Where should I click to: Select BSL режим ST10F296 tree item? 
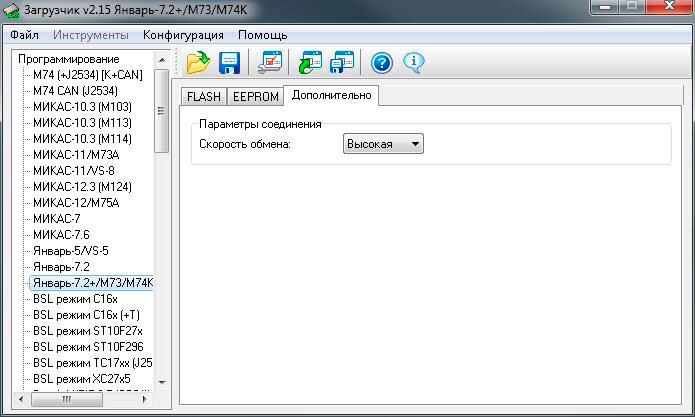(x=88, y=347)
